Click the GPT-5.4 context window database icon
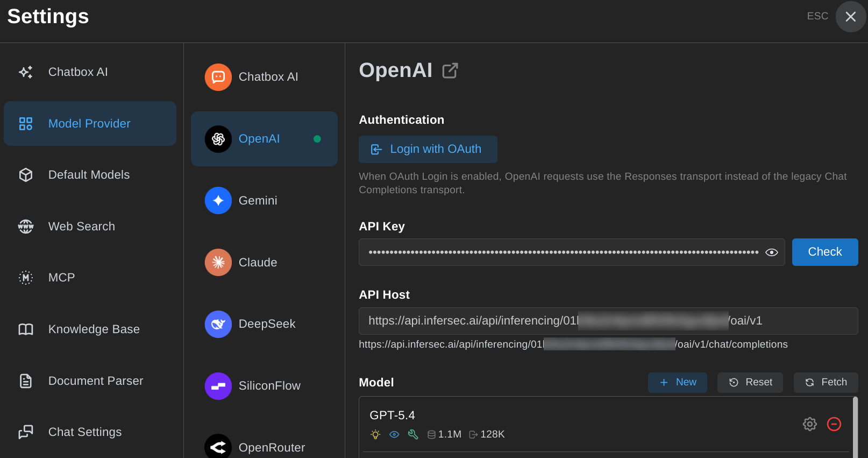Screen dimensions: 868x458 pos(431,434)
